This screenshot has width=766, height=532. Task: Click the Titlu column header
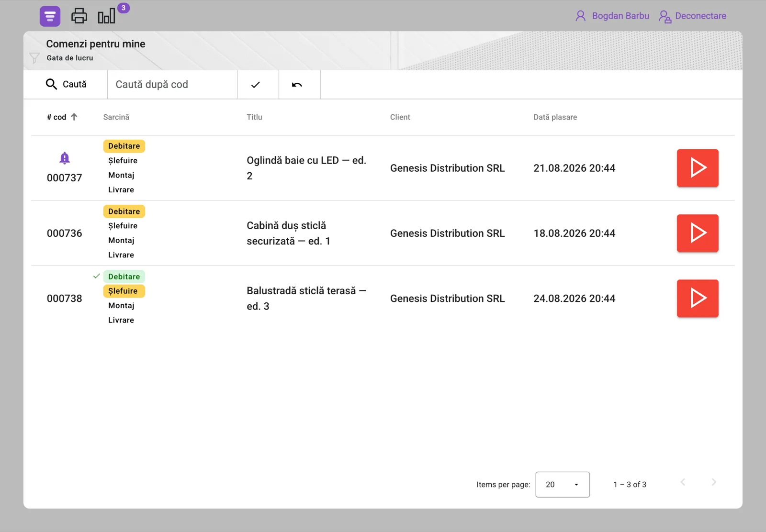[254, 117]
